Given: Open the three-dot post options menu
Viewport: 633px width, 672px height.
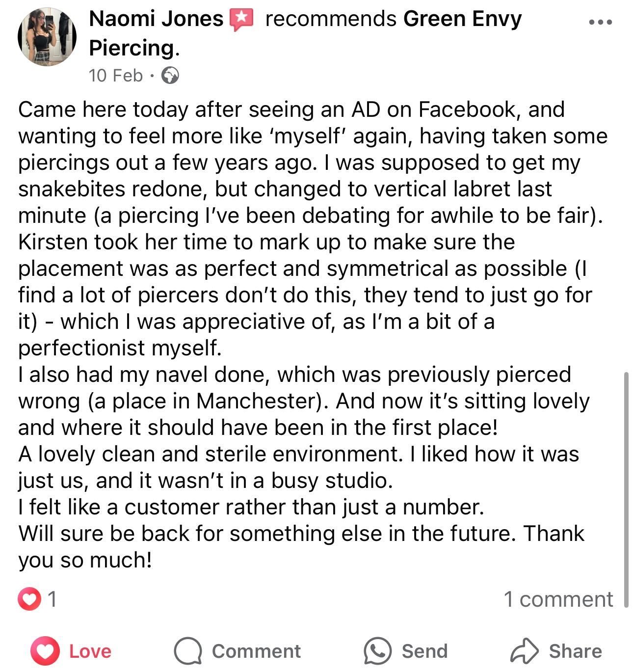Looking at the screenshot, I should coord(600,22).
